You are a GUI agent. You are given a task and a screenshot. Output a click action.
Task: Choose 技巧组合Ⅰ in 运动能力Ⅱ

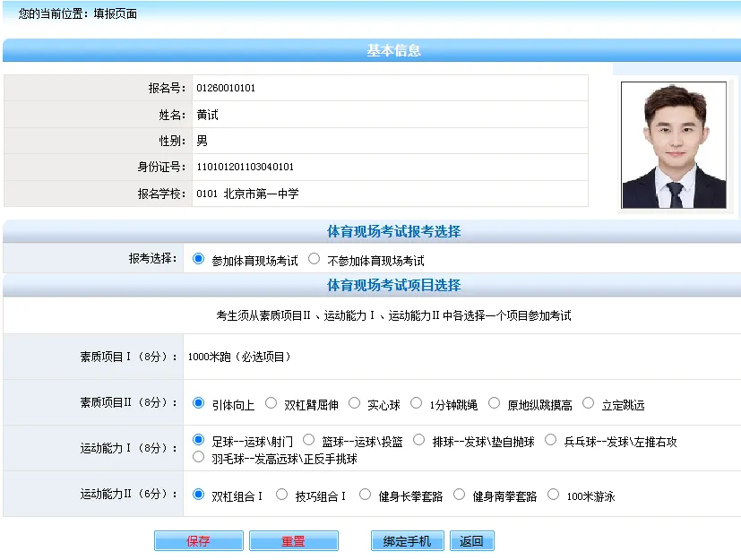tap(280, 494)
